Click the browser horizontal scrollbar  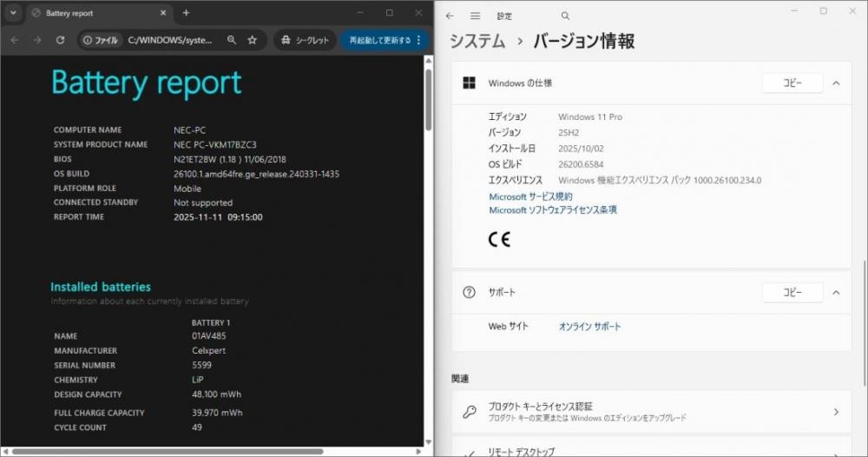[x=167, y=452]
